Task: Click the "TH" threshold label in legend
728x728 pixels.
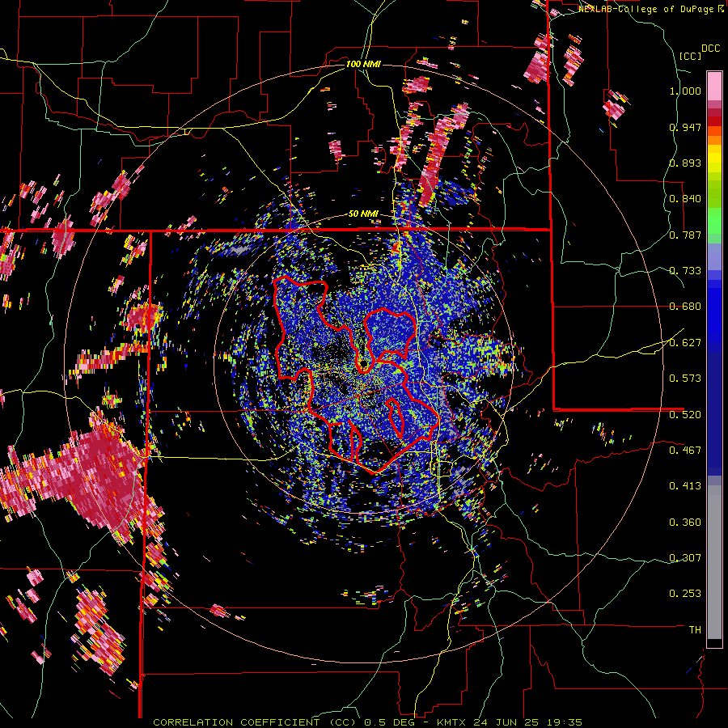Action: 695,630
